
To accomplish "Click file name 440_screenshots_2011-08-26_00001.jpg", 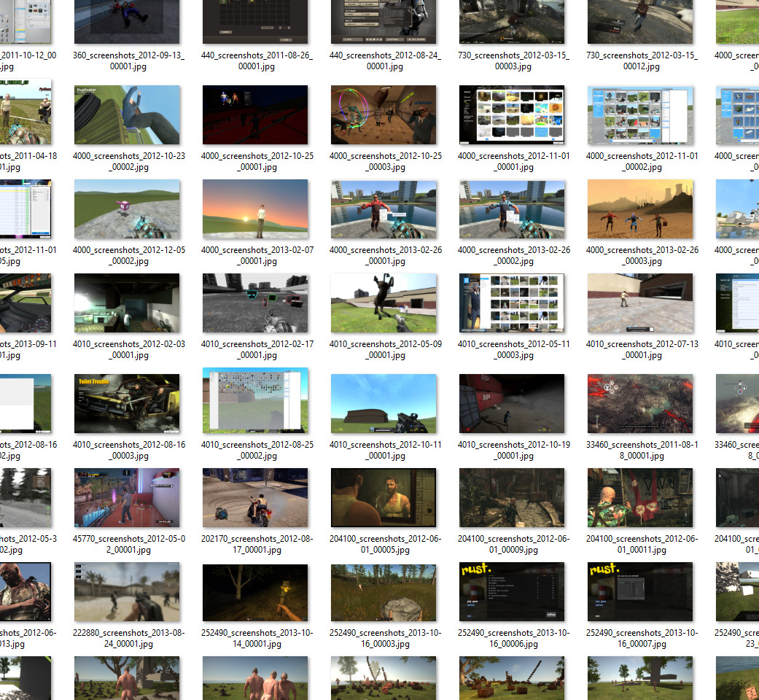I will click(257, 61).
